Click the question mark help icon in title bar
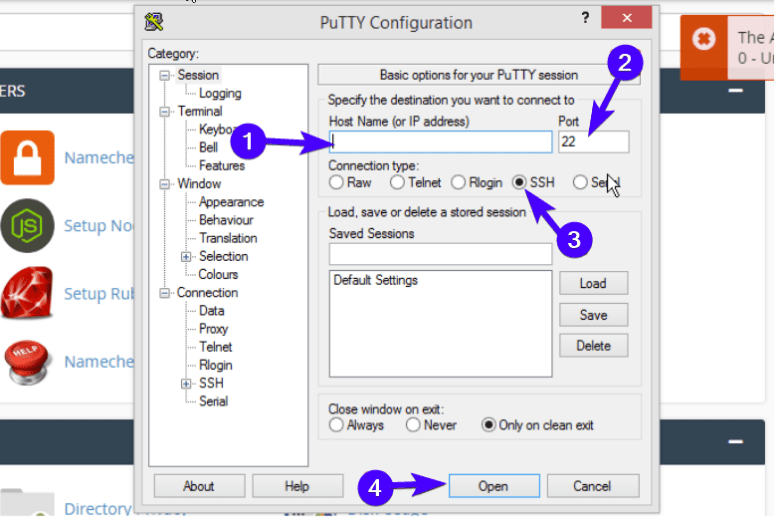775x518 pixels. point(585,18)
